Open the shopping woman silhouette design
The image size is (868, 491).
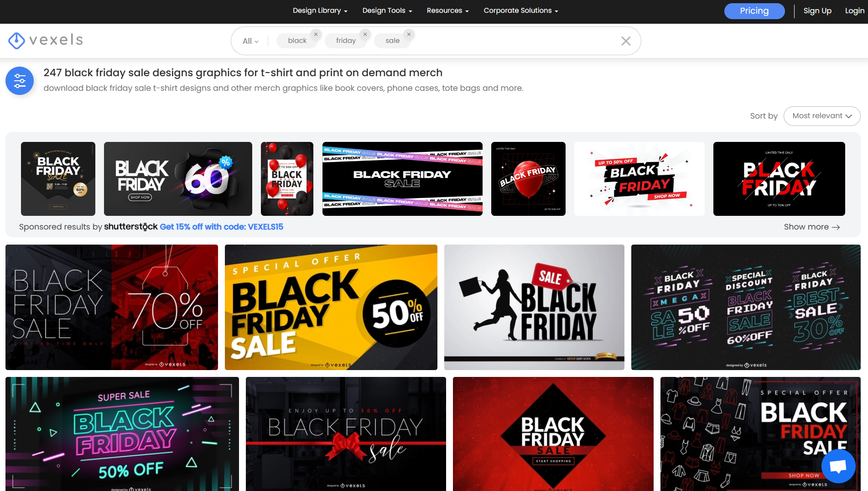534,307
